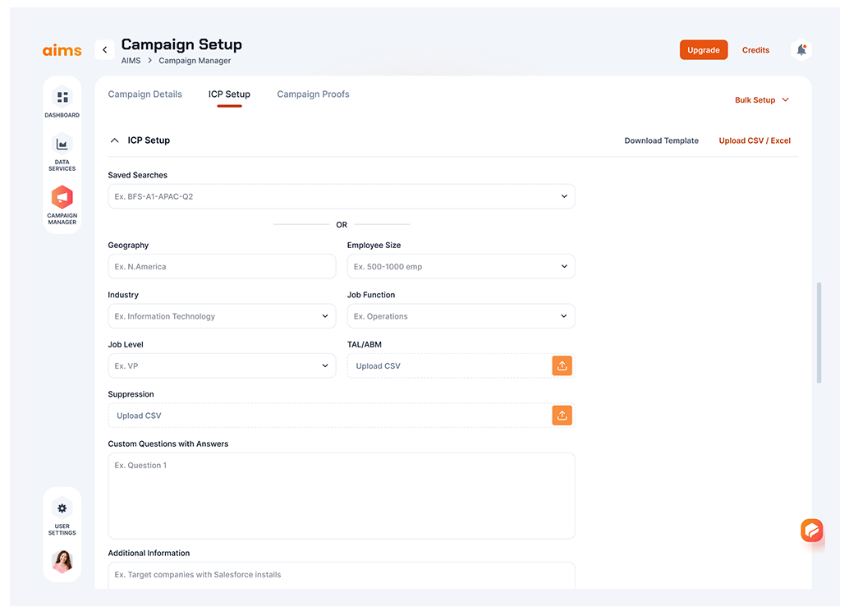
Task: Click the Suppression upload CSV icon
Action: point(562,416)
